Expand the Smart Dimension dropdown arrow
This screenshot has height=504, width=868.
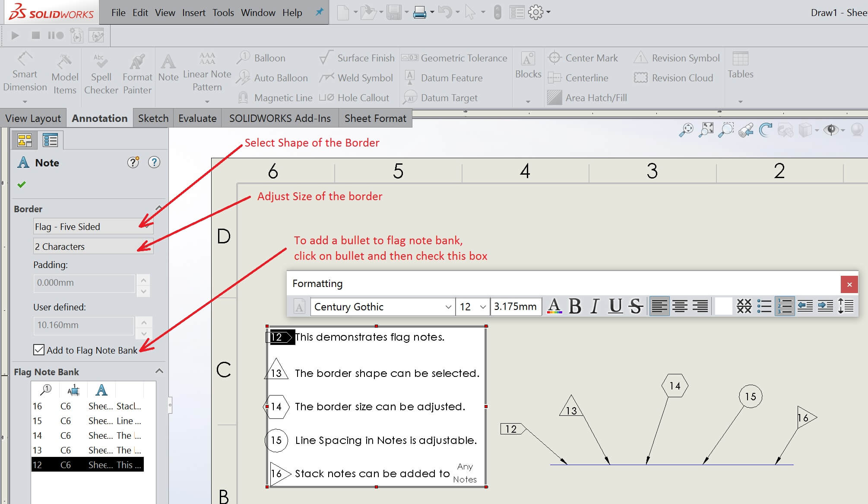click(25, 102)
